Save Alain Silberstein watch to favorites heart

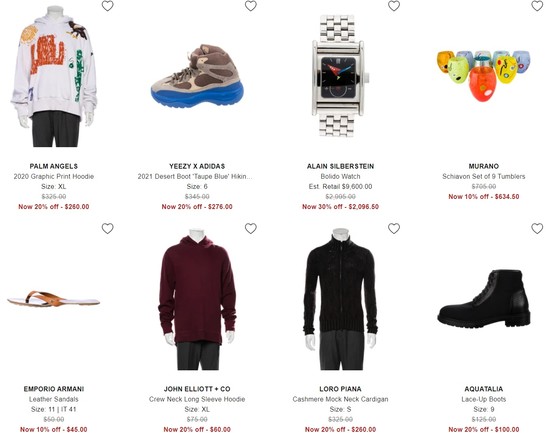tap(394, 6)
